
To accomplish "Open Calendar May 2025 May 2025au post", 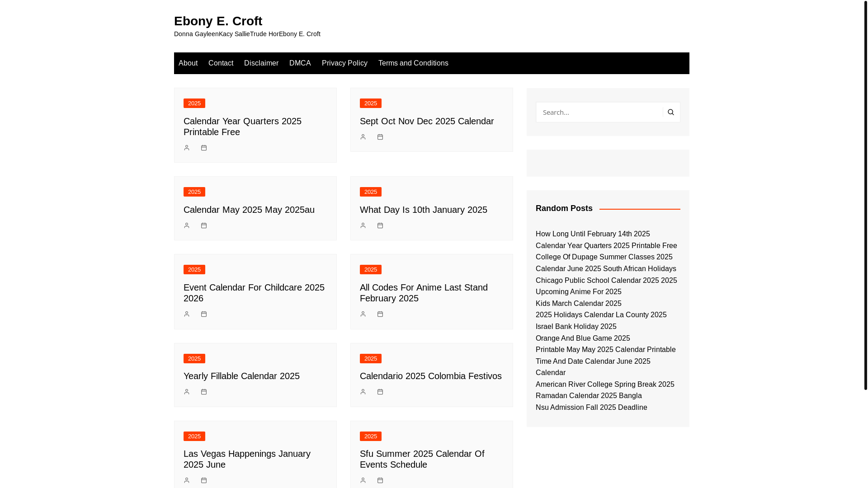I will tap(249, 210).
